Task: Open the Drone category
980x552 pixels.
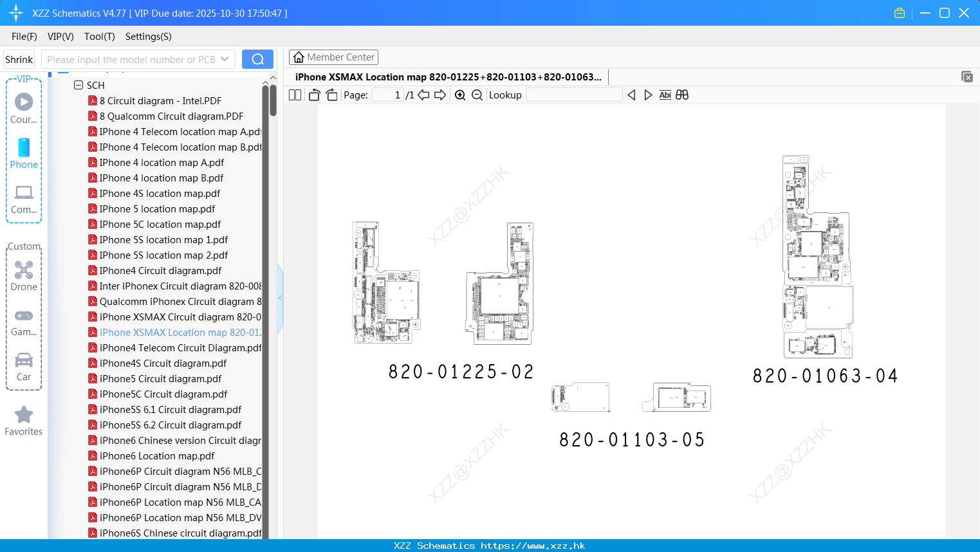Action: (24, 275)
